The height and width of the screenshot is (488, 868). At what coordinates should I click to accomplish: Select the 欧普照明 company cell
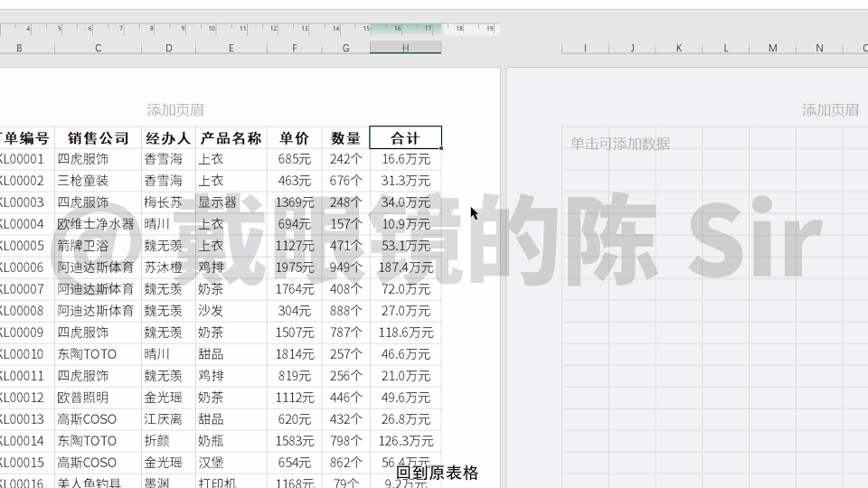click(x=98, y=398)
